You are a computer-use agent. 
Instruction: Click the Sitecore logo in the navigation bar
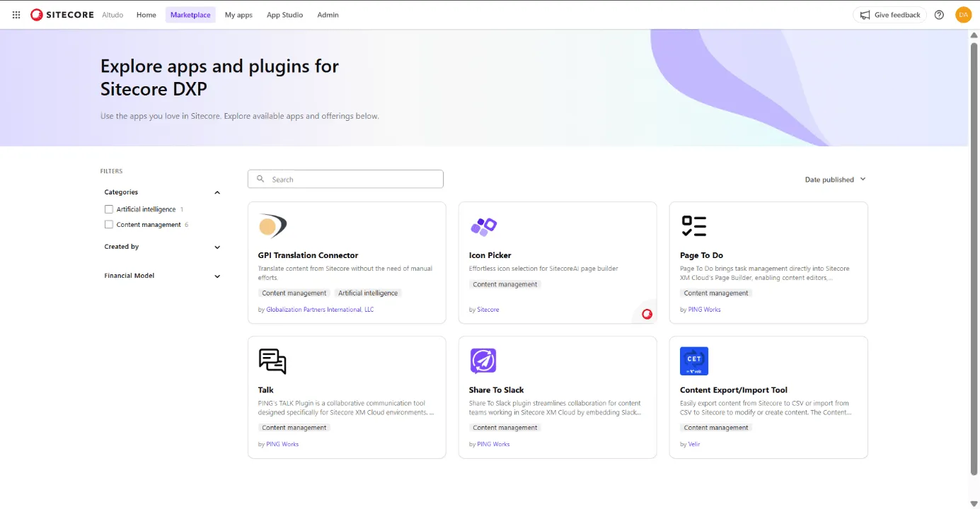click(x=60, y=14)
